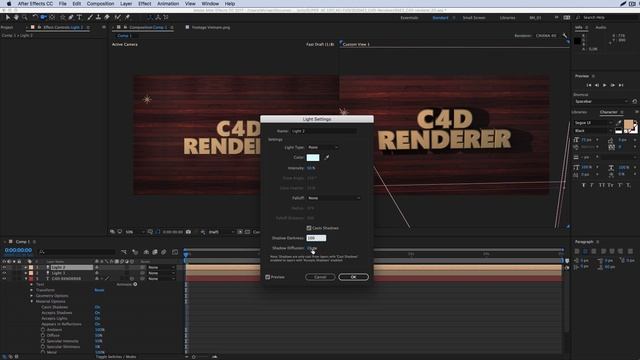Image resolution: width=640 pixels, height=360 pixels.
Task: Select the Hand tool
Action: tap(16, 17)
